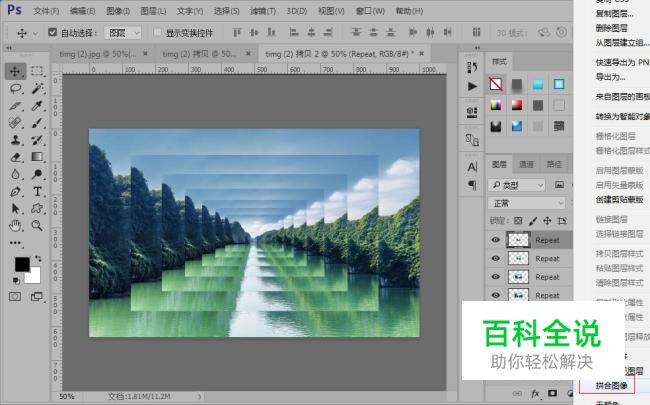Choose 创建剪贴蒙版 in the context menu
The height and width of the screenshot is (405, 650).
[620, 199]
